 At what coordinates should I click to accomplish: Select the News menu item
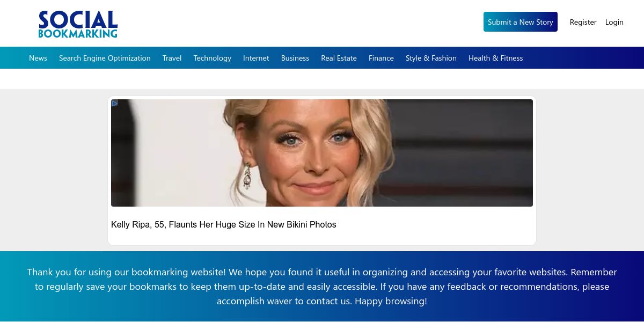coord(38,58)
